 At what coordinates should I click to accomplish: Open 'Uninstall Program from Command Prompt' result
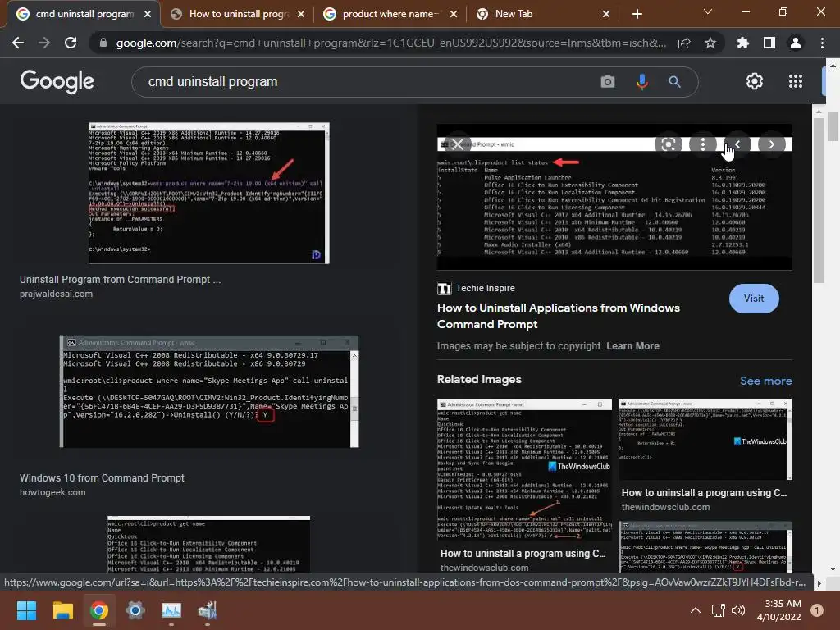pyautogui.click(x=120, y=280)
